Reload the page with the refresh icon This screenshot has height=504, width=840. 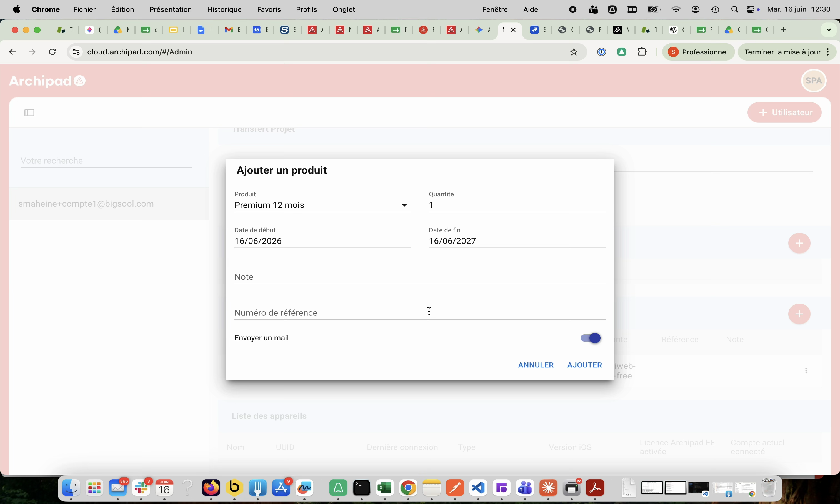click(x=52, y=52)
